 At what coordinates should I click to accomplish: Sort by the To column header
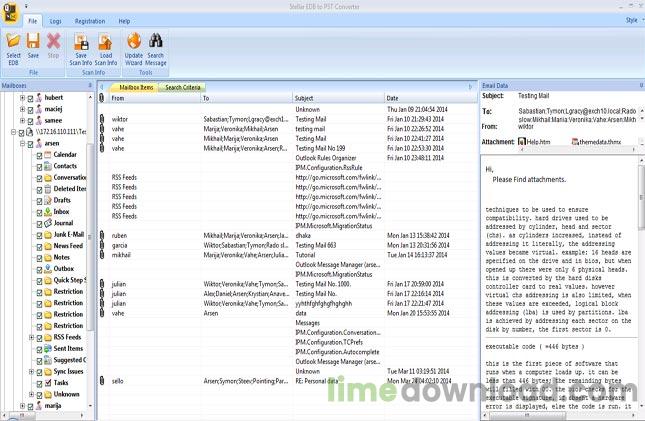246,98
